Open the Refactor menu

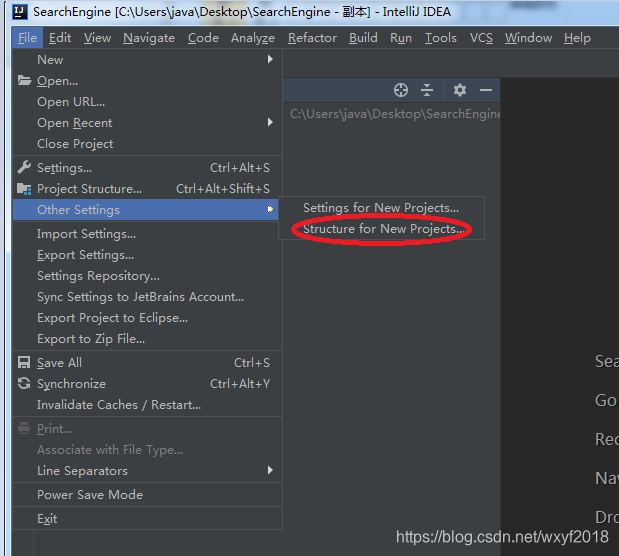312,38
